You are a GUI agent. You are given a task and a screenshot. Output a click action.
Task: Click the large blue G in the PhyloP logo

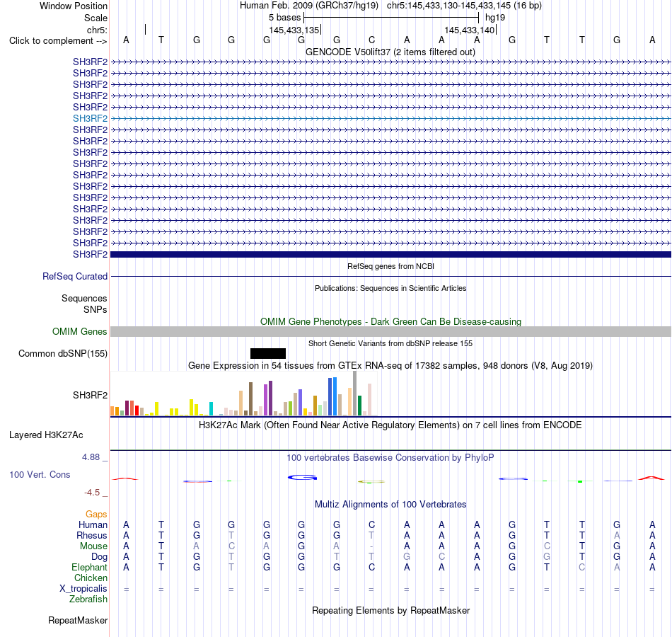[x=302, y=478]
